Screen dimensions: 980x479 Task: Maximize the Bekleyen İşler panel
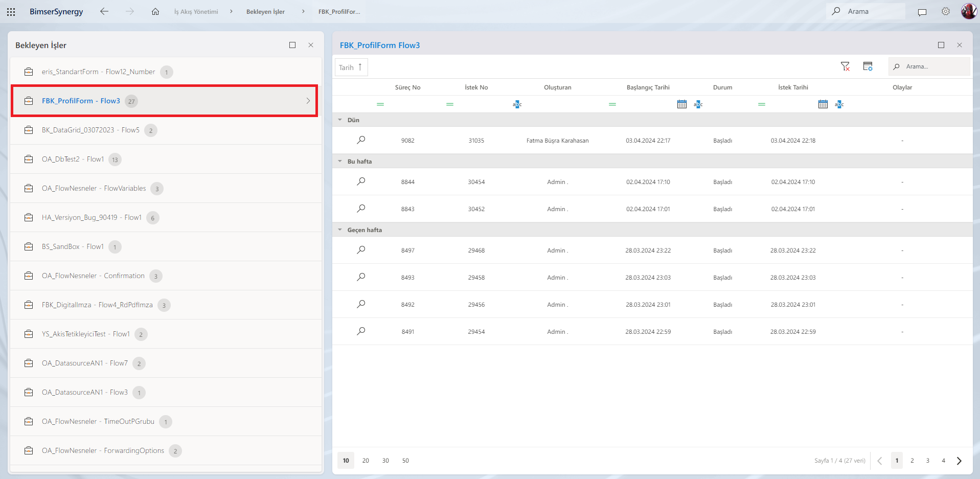292,45
